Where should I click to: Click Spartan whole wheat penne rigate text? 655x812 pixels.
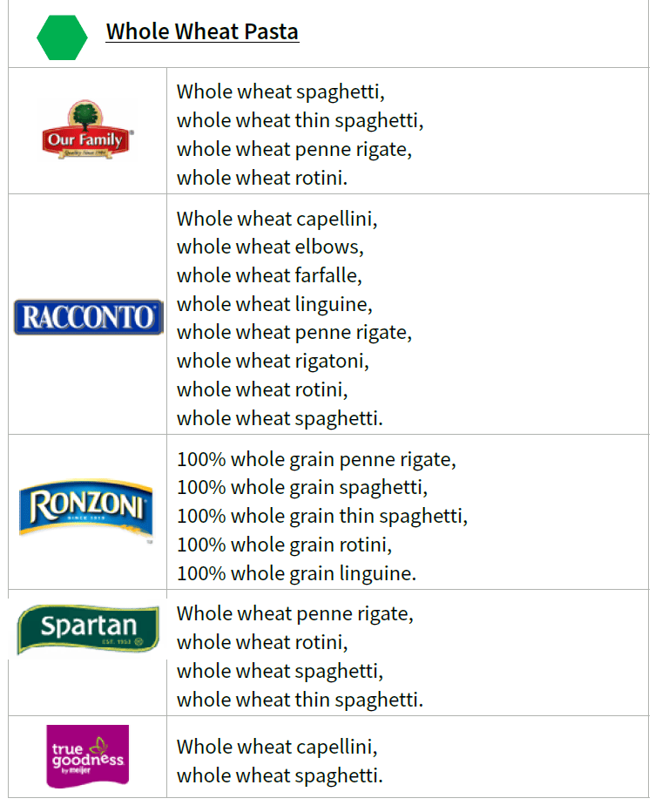[x=294, y=613]
